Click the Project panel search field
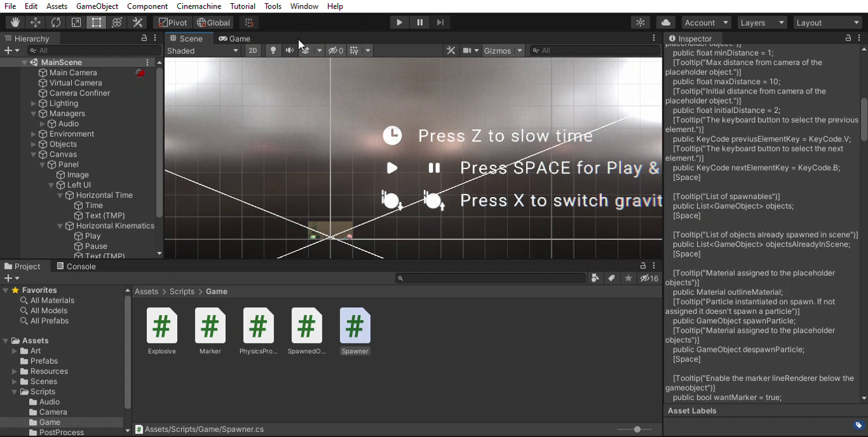868x437 pixels. (492, 278)
